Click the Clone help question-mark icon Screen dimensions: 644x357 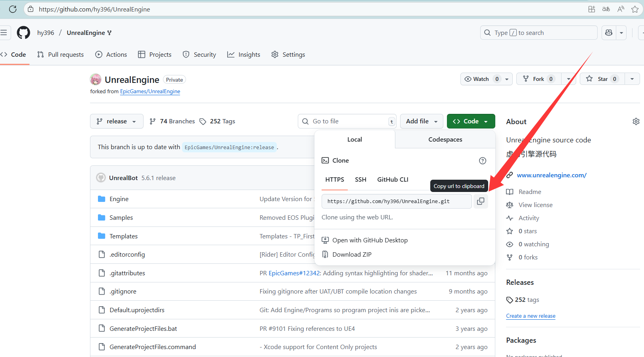point(483,161)
